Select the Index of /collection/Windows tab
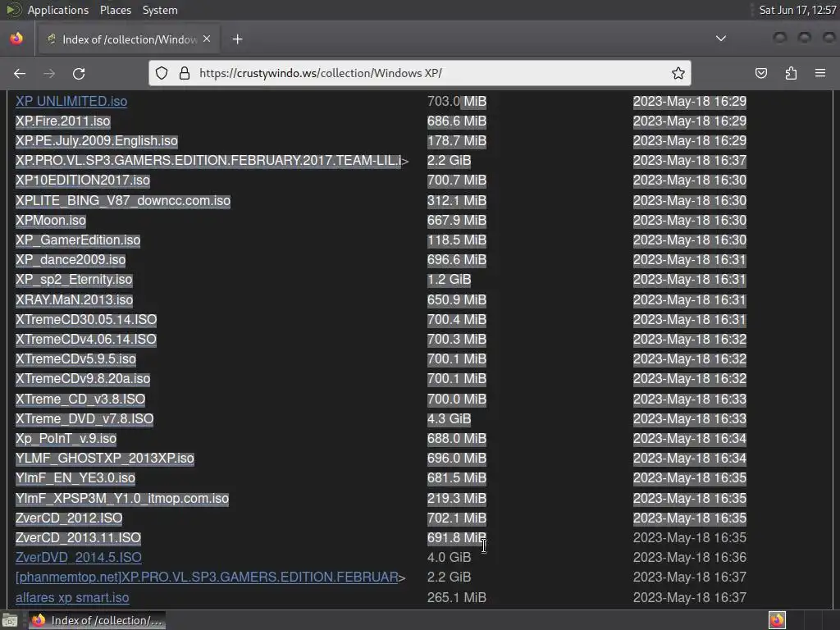Screen dimensions: 840x630 point(129,39)
